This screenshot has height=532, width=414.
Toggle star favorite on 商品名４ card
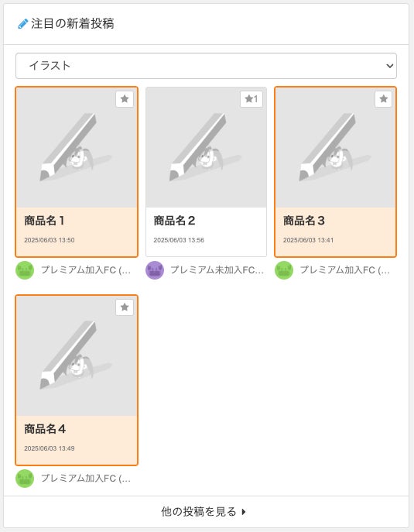[125, 307]
